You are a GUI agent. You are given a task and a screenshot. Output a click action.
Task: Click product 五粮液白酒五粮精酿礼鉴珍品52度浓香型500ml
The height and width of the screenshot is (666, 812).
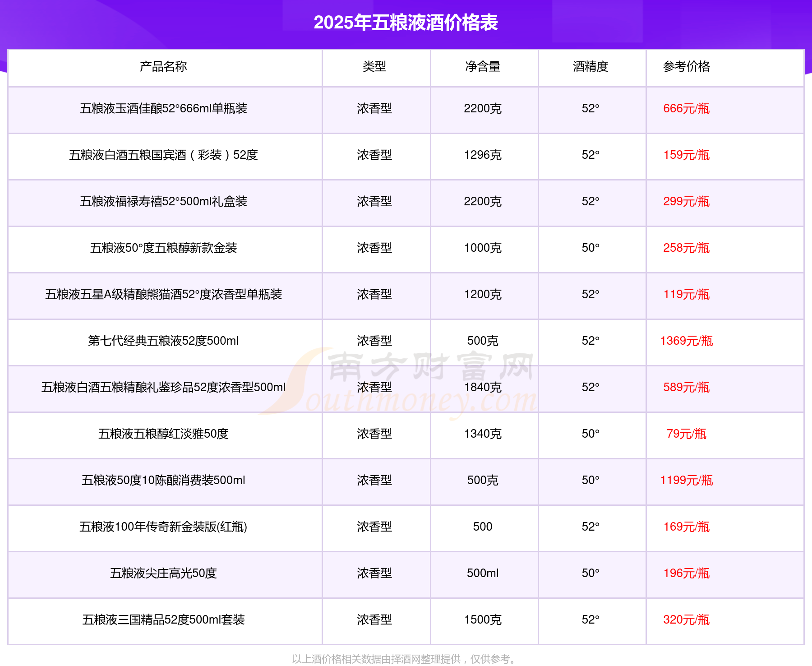pyautogui.click(x=163, y=387)
